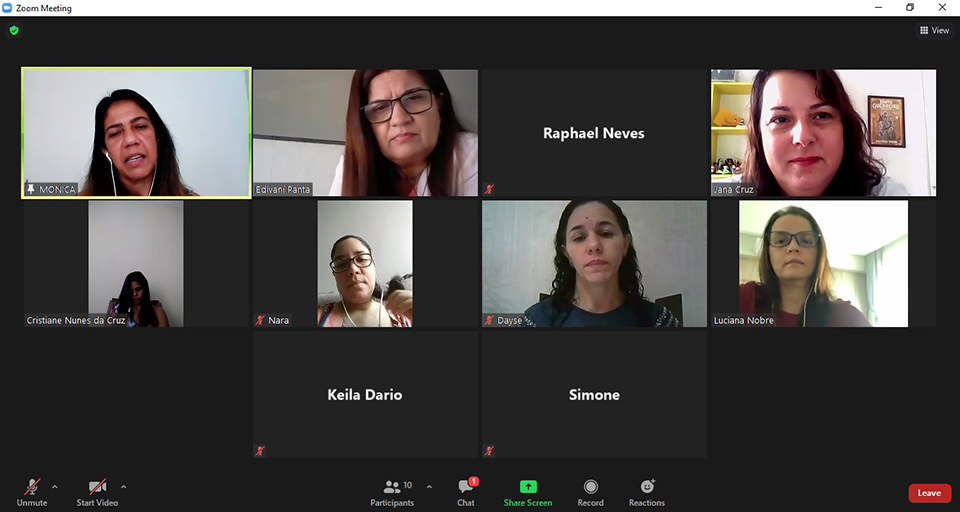Toggle Start Video camera button
Image resolution: width=960 pixels, height=512 pixels.
(97, 487)
